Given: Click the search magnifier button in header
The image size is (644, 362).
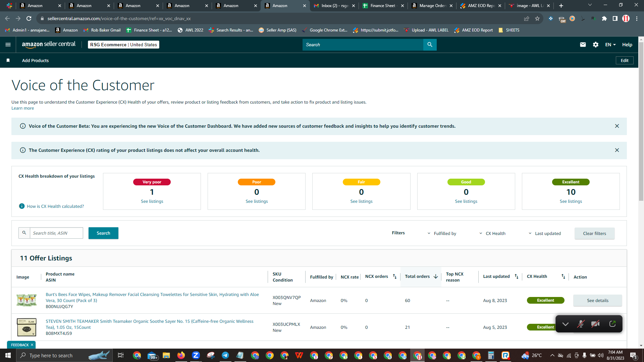Looking at the screenshot, I should (x=430, y=45).
